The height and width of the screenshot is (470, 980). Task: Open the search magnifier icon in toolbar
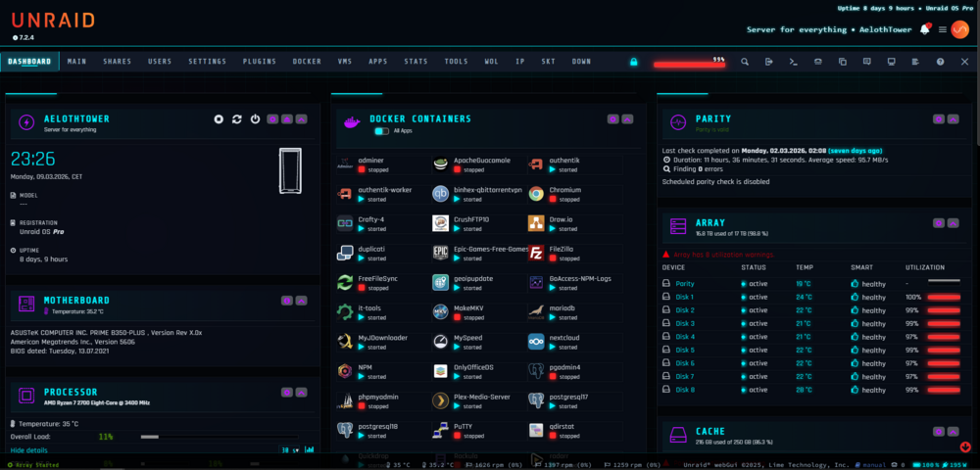[x=745, y=62]
